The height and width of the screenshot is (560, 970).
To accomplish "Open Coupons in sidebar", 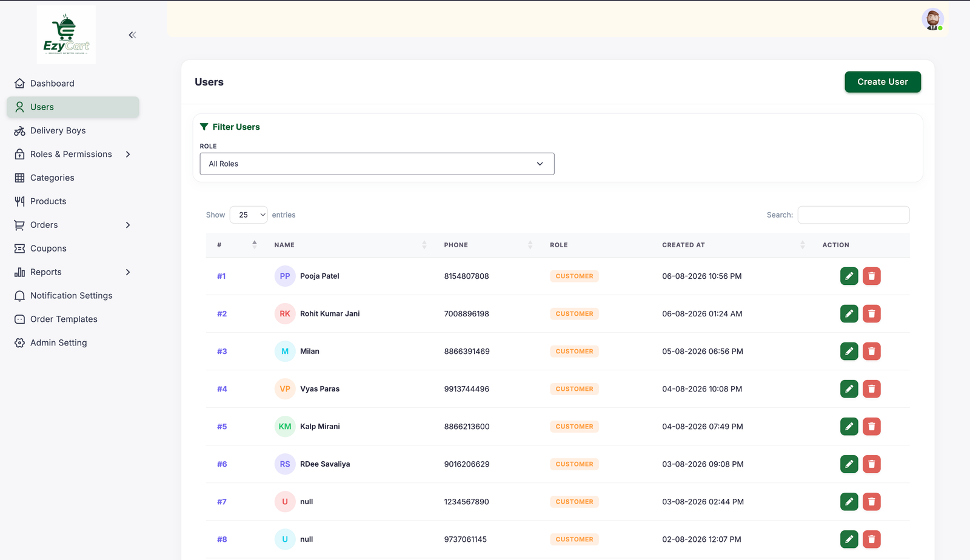I will point(73,248).
